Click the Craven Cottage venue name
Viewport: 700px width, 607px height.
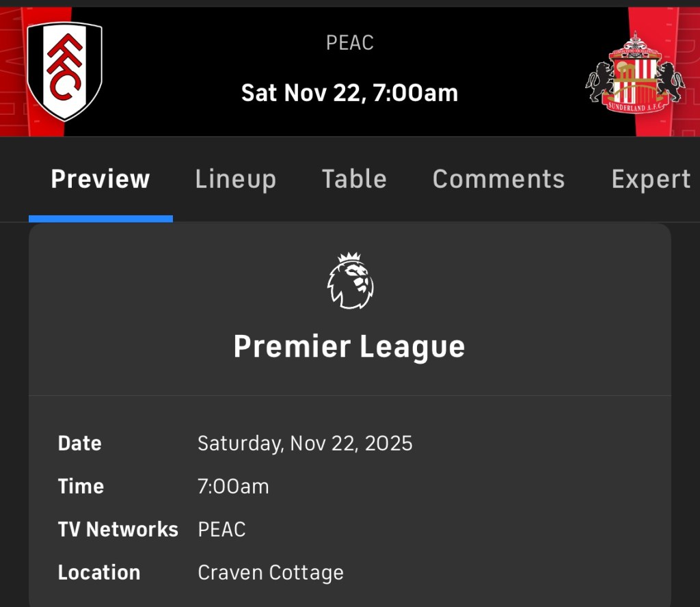tap(271, 572)
